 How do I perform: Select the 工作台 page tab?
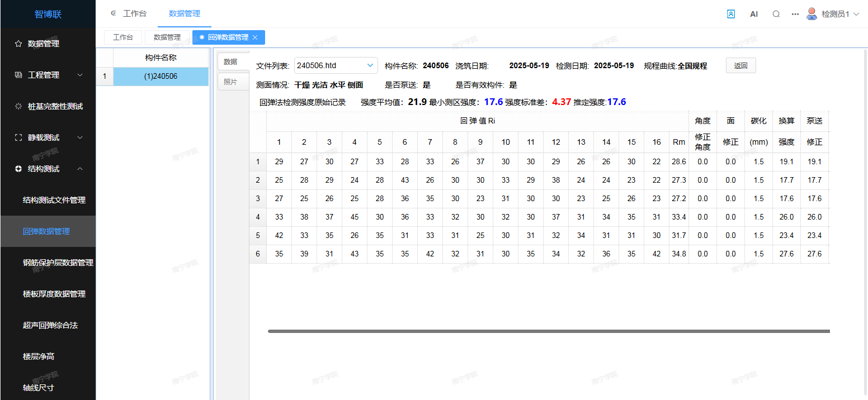123,37
